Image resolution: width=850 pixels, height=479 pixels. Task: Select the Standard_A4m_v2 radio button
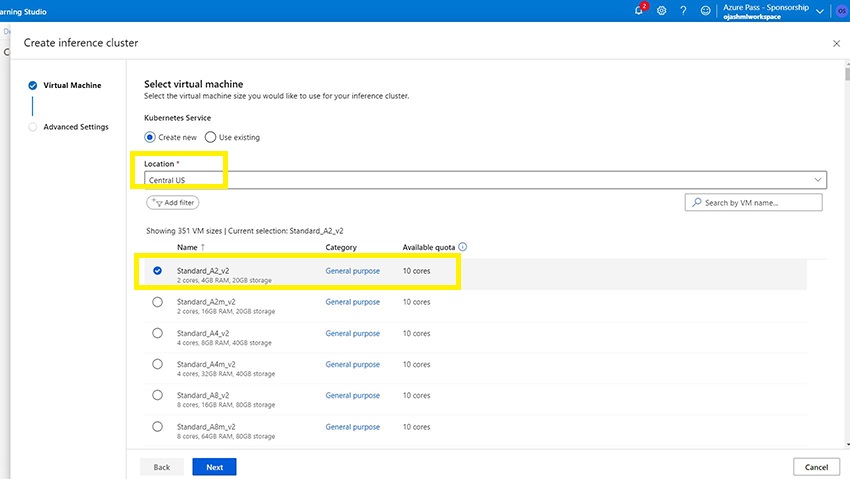[157, 364]
